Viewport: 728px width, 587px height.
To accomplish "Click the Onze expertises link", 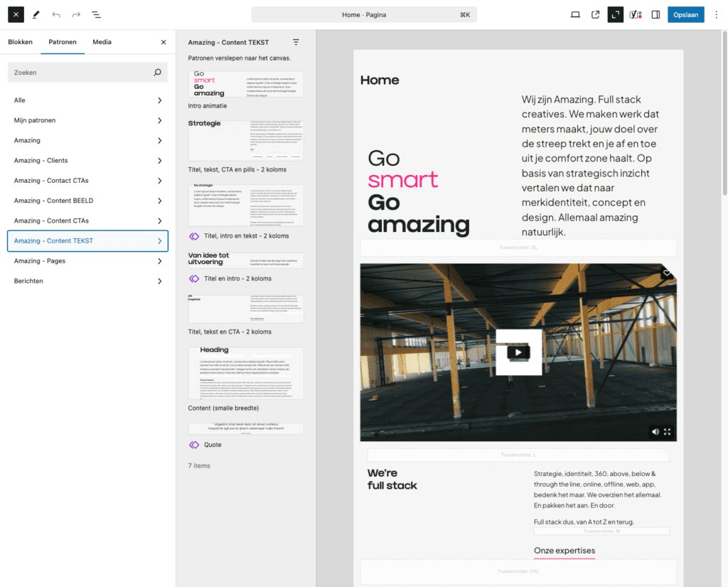I will pyautogui.click(x=564, y=551).
